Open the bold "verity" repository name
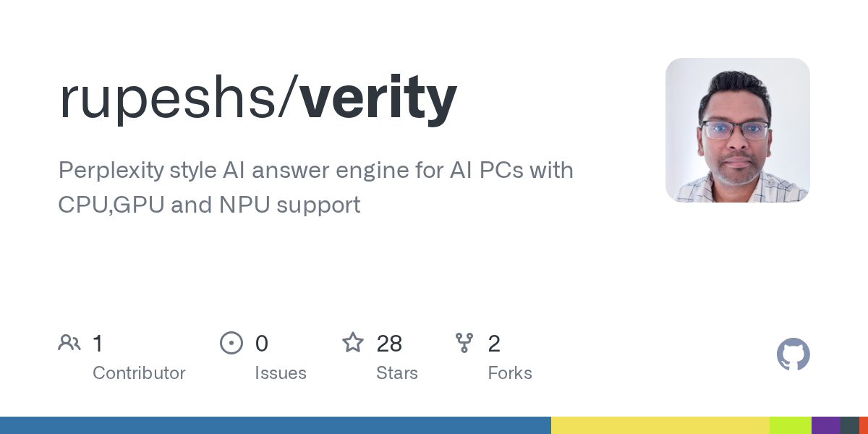 [376, 98]
